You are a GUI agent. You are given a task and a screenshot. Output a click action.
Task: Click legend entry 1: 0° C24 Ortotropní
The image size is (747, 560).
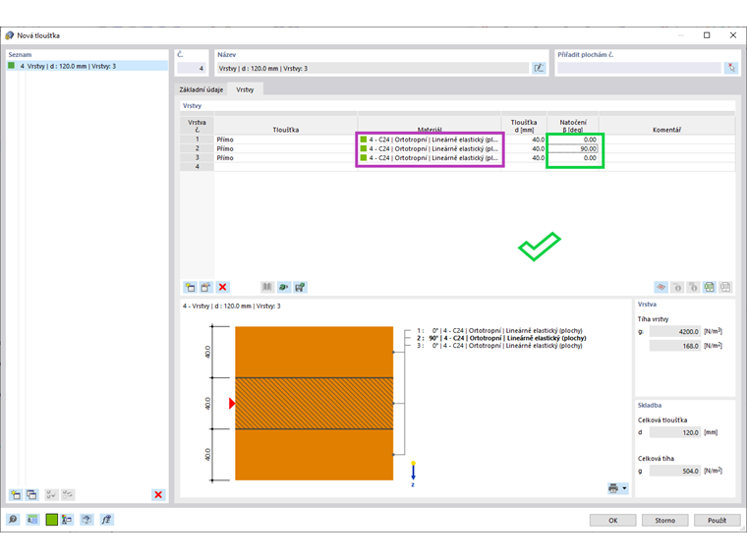pyautogui.click(x=499, y=330)
